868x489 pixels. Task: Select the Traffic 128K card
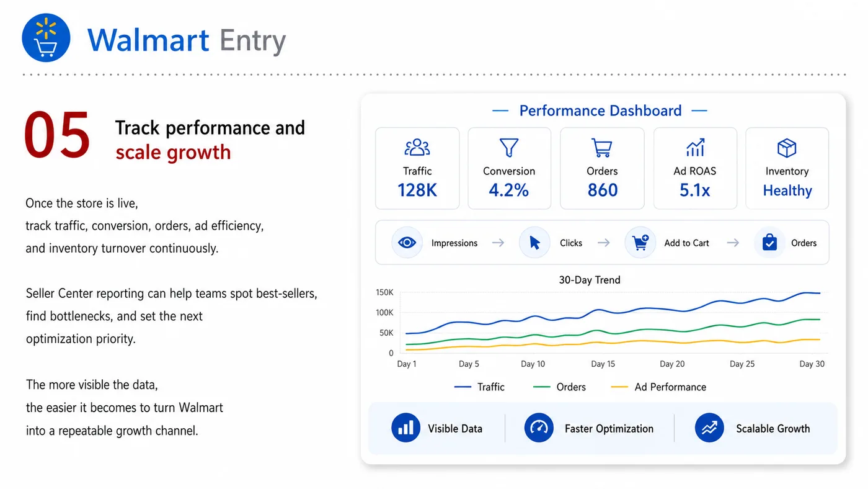point(417,168)
